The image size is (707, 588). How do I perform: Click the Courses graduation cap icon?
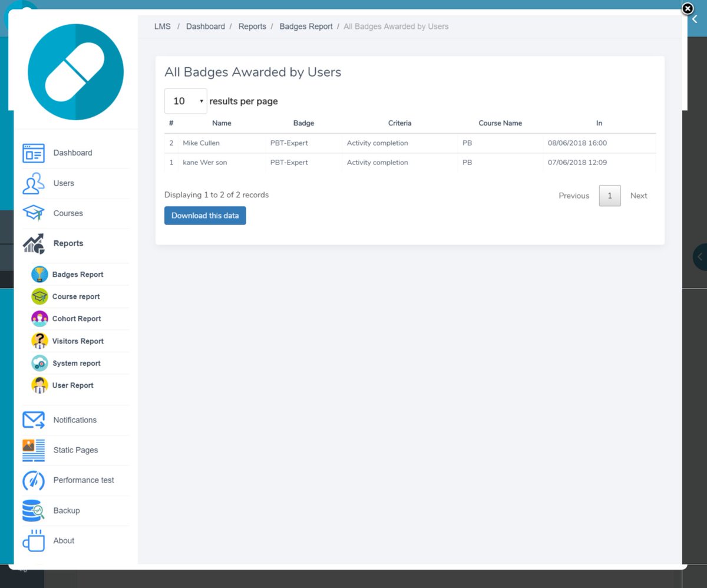point(34,213)
